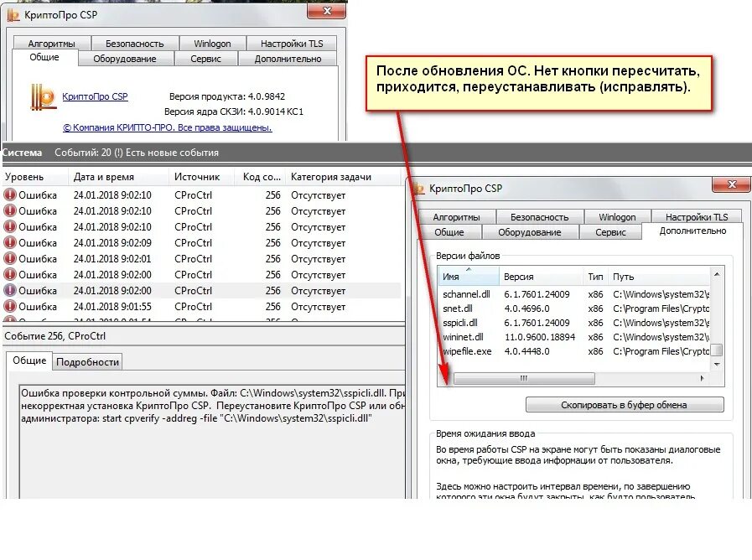Sort events by the Источник column
This screenshot has width=752, height=560.
tap(201, 177)
